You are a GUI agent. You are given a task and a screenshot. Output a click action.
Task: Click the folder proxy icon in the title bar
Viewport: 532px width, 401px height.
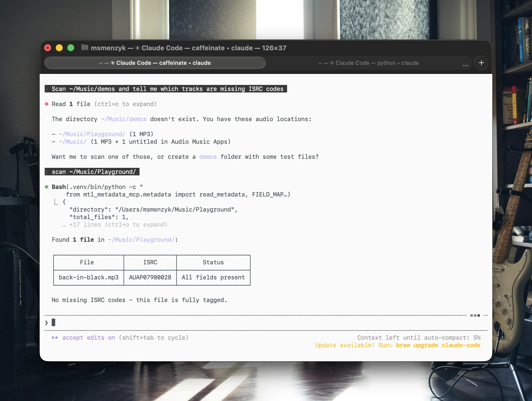point(85,48)
